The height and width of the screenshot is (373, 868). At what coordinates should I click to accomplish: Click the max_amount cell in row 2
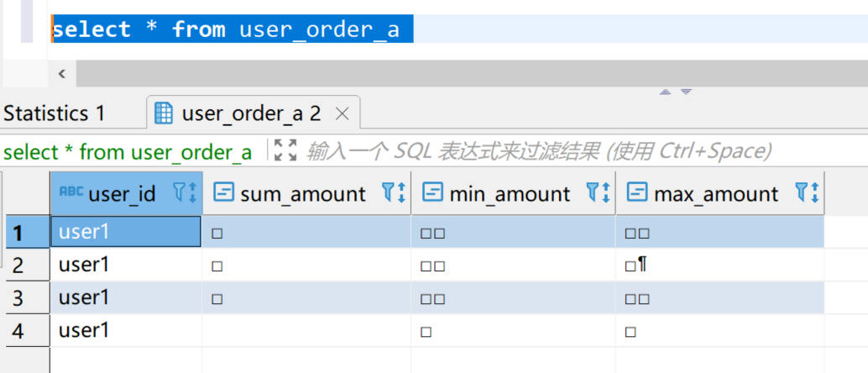pos(719,265)
